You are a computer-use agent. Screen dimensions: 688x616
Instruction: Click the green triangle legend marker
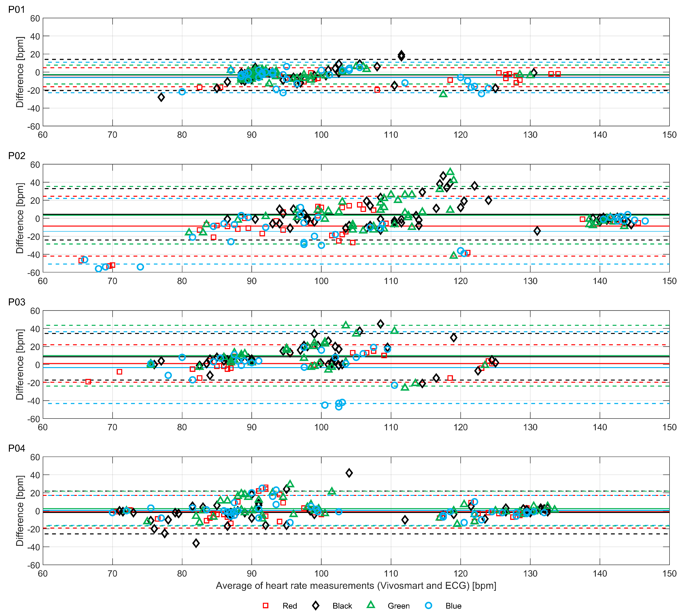coord(371,605)
